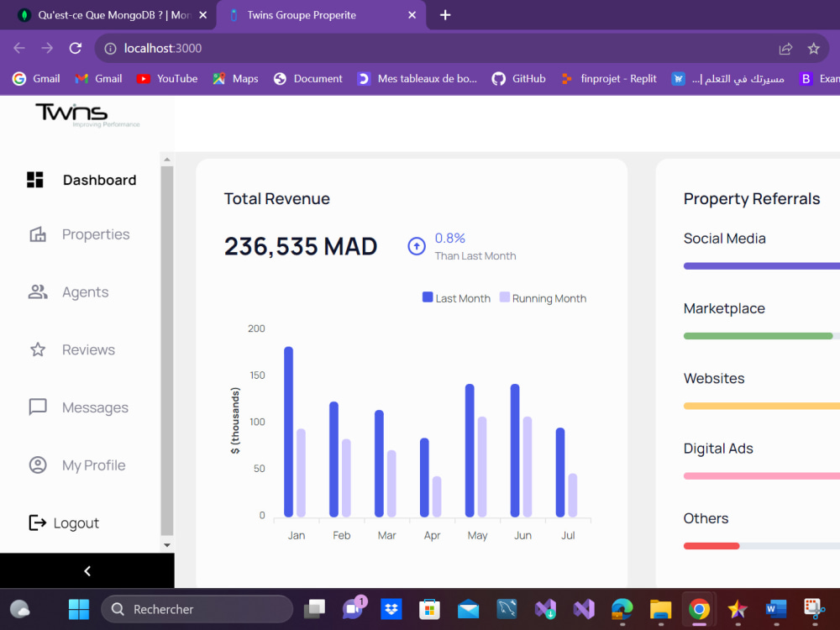Close the Twins Groupe Properite tab
840x630 pixels.
coord(412,15)
